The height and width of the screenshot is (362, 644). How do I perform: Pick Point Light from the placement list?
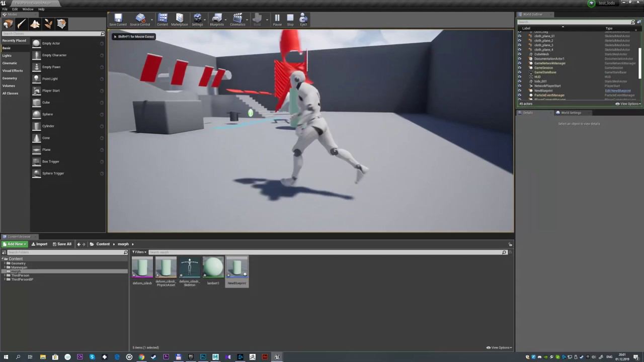click(68, 79)
